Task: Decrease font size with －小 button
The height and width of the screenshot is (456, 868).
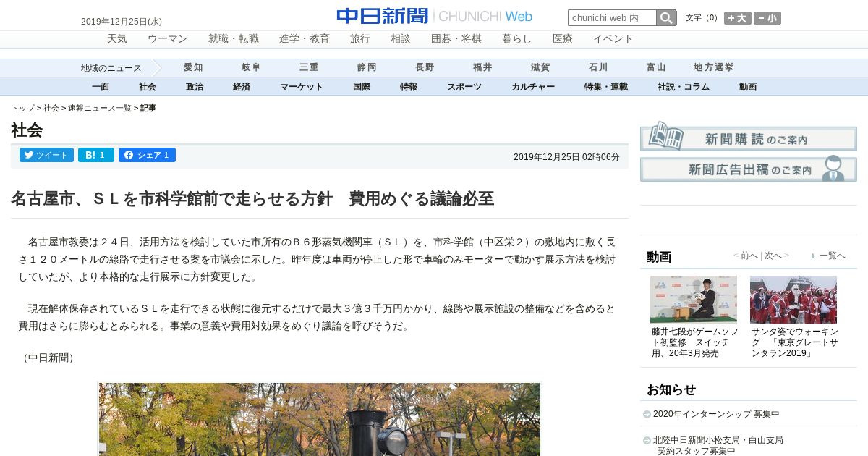Action: click(767, 18)
